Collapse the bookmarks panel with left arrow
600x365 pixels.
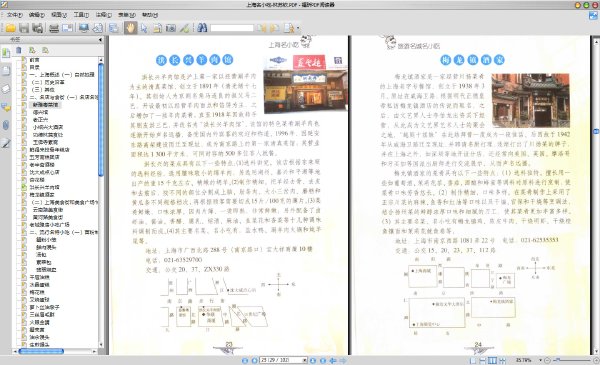tap(100, 39)
